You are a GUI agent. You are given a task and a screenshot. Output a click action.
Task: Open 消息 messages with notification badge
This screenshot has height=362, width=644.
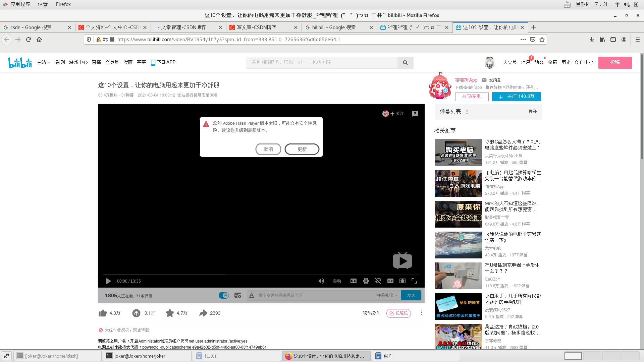coord(526,62)
